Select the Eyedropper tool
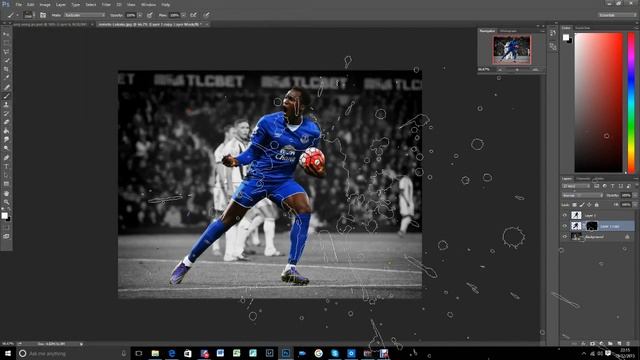Image resolution: width=640 pixels, height=360 pixels. (6, 78)
